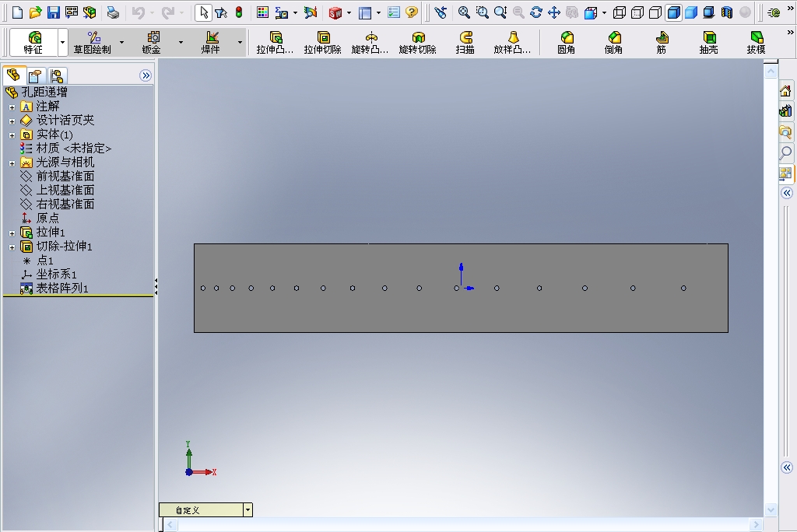Viewport: 797px width, 532px height.
Task: Open dropdown arrow beside 草图绘制
Action: (121, 42)
